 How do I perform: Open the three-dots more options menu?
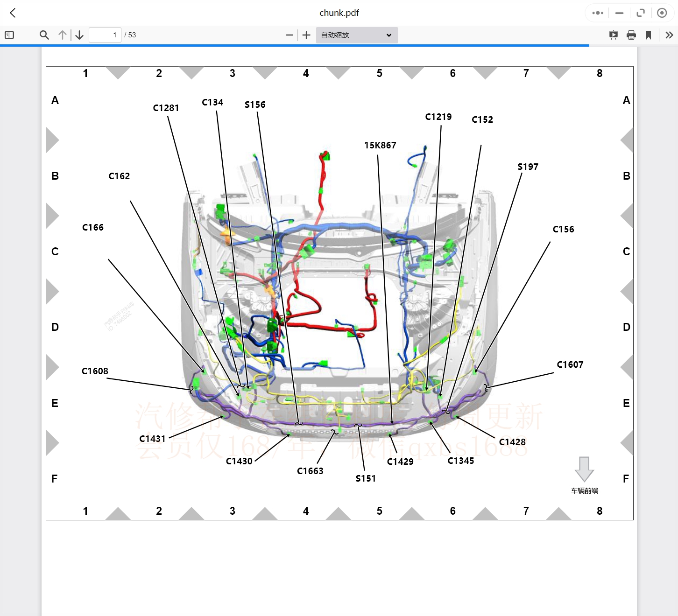click(x=598, y=13)
